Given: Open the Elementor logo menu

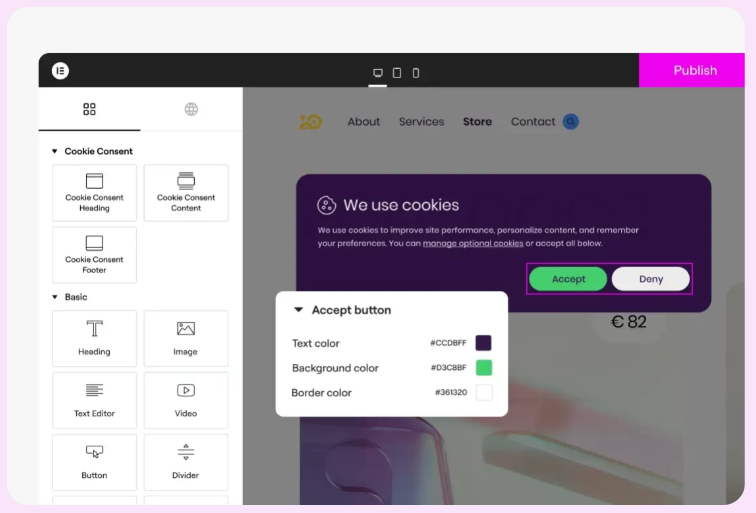Looking at the screenshot, I should 60,71.
